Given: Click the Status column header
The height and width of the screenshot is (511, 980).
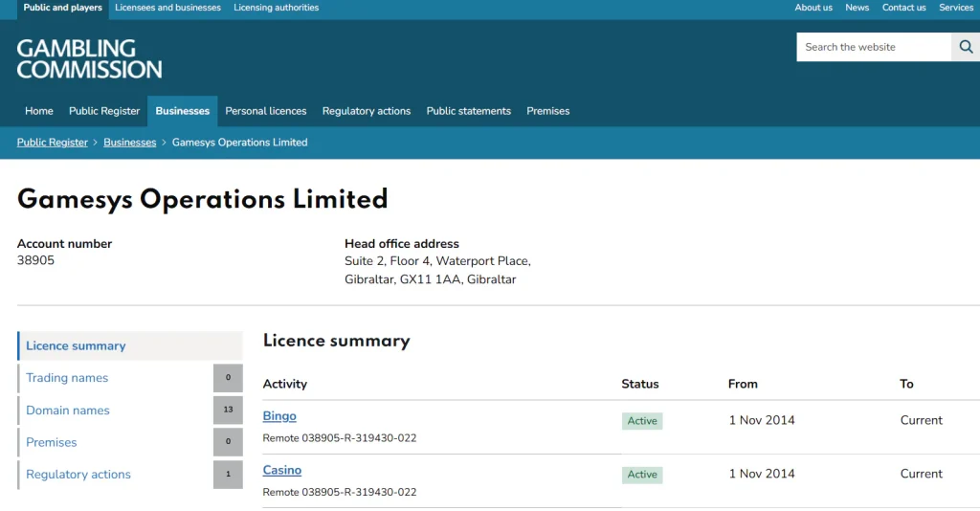Looking at the screenshot, I should click(640, 384).
